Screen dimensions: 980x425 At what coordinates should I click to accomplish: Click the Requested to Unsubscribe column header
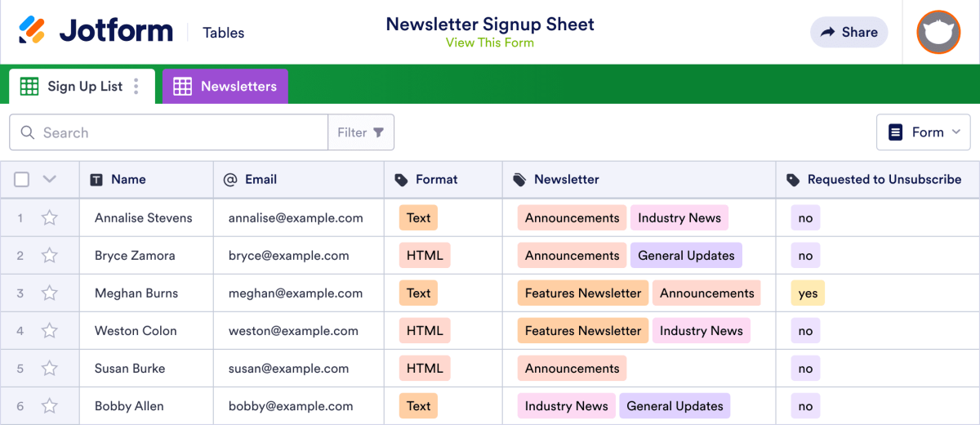(x=878, y=180)
